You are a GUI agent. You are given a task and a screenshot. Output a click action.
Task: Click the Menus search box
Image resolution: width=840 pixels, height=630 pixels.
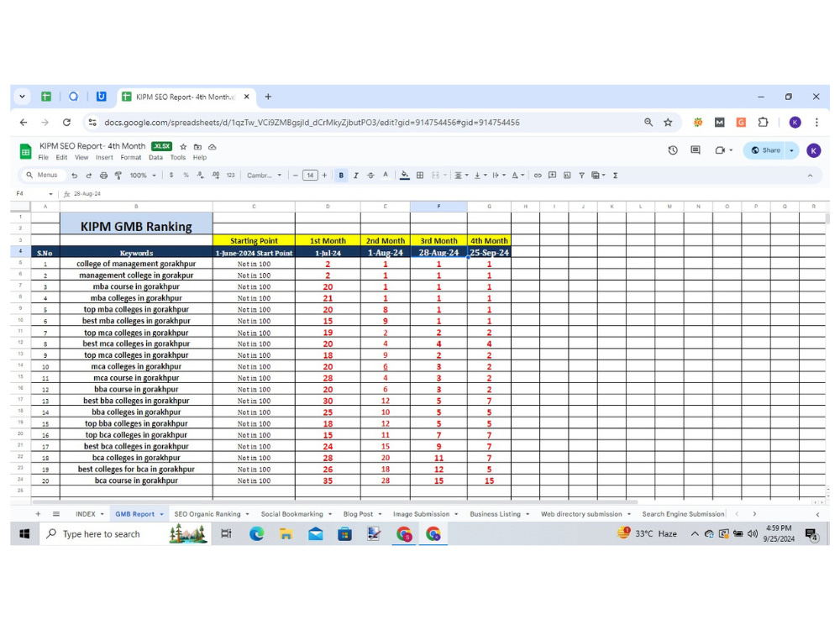point(42,176)
